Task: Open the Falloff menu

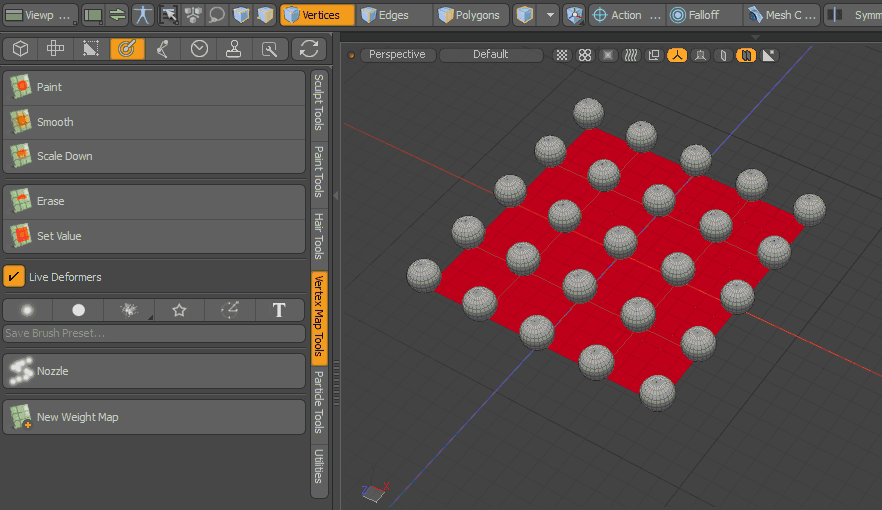Action: pos(704,15)
